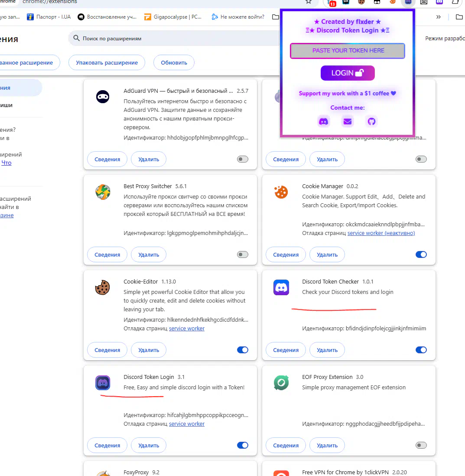Click the Discord Token Login card logo
This screenshot has height=476, width=465.
[x=103, y=383]
